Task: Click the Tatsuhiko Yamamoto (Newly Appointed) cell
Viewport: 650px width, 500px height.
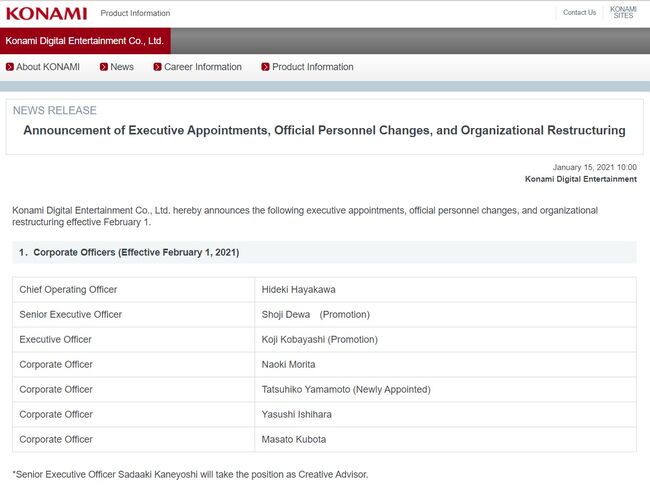Action: point(346,390)
